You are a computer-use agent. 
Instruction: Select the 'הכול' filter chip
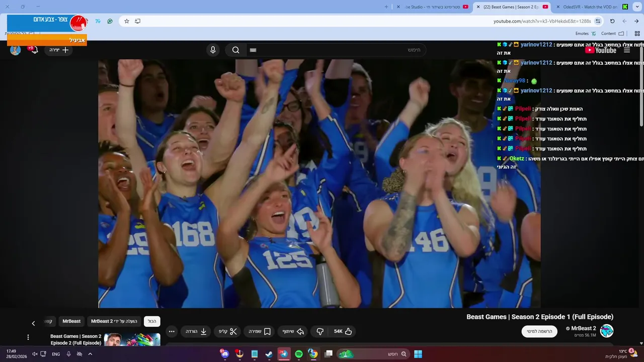[x=152, y=321]
